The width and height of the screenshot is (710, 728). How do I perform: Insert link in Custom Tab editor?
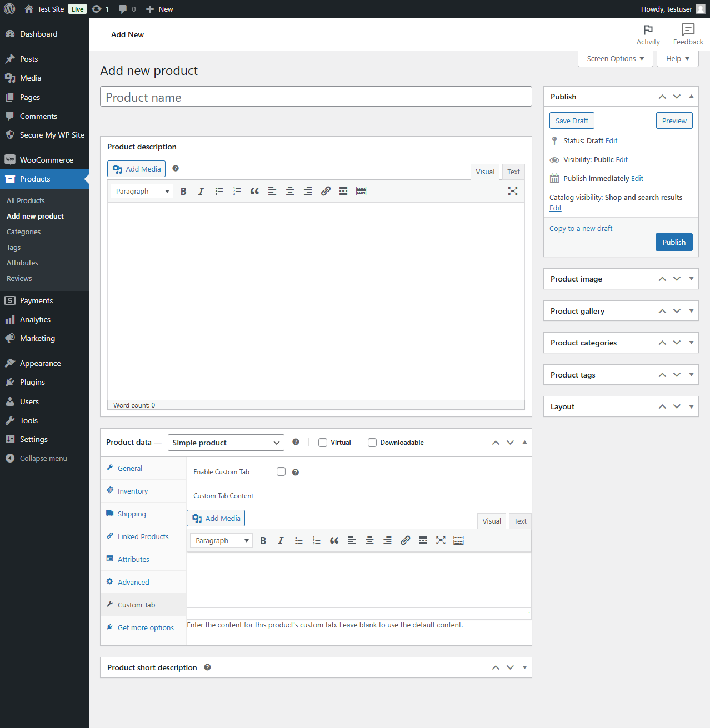[x=406, y=540]
